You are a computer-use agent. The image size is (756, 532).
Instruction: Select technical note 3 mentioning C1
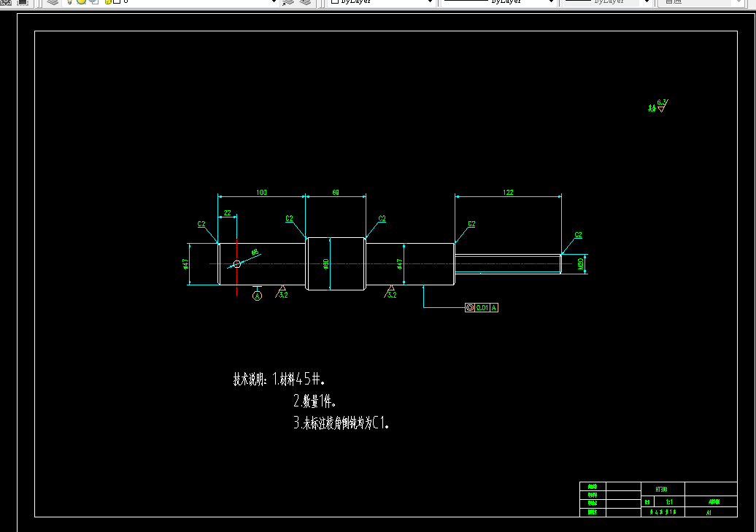click(342, 423)
